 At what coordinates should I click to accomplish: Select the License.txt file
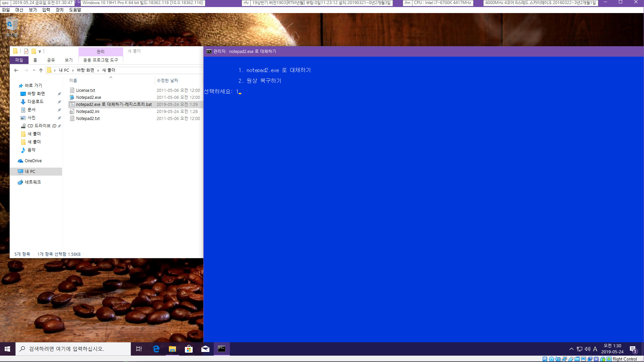pos(86,90)
